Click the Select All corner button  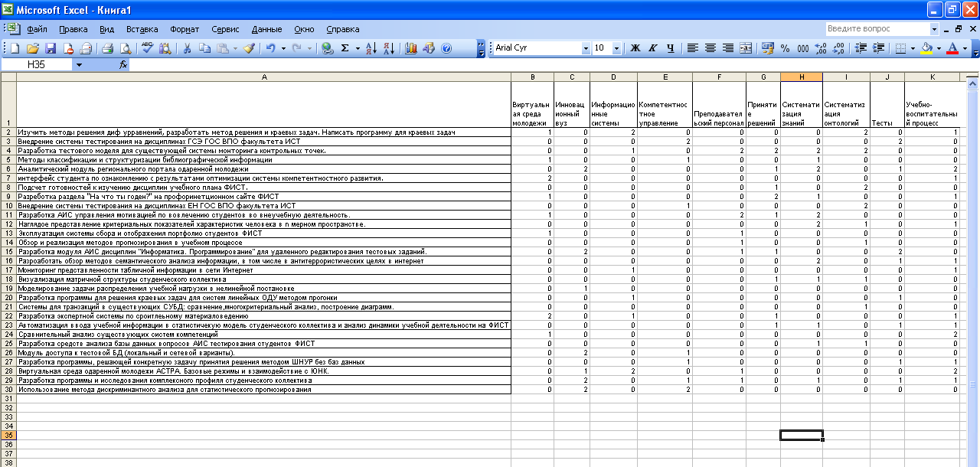[8, 77]
